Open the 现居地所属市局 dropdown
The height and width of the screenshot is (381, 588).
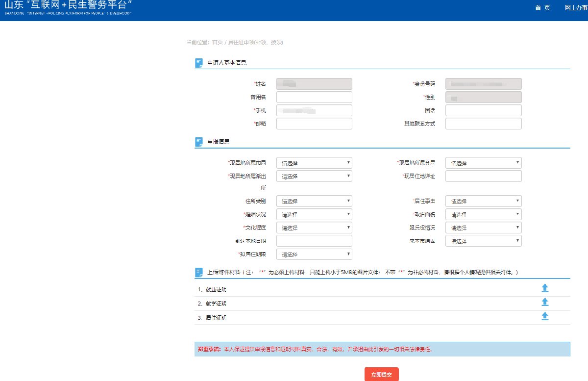click(x=314, y=163)
